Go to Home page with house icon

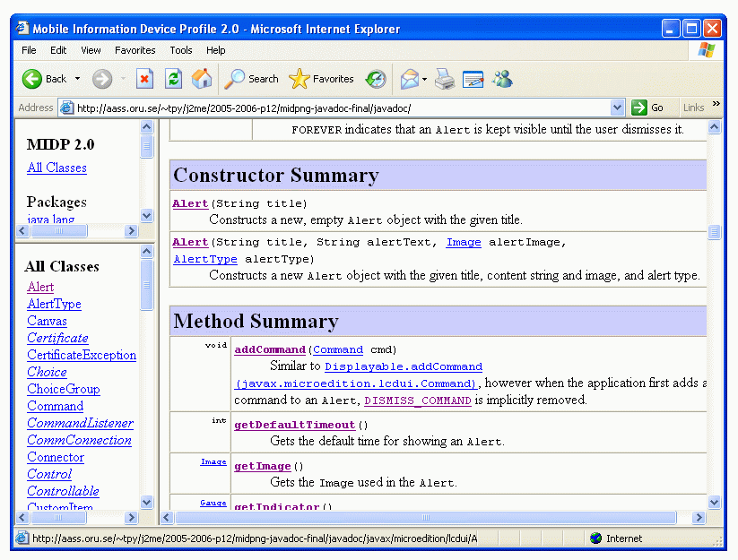pyautogui.click(x=202, y=79)
